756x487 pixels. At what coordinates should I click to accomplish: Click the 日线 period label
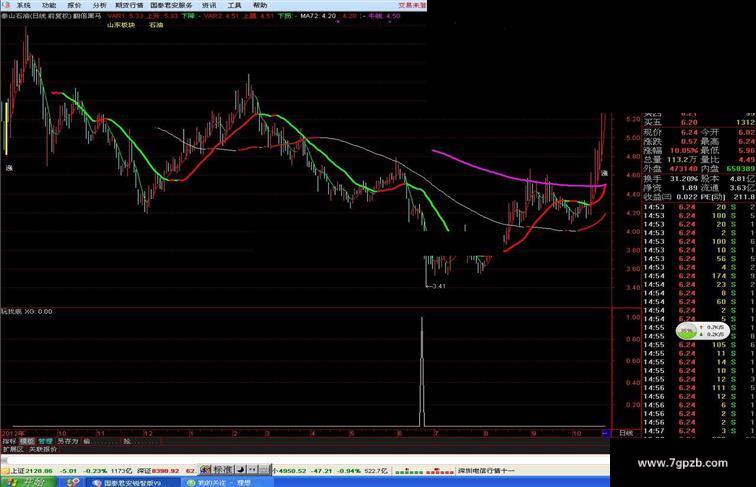626,433
